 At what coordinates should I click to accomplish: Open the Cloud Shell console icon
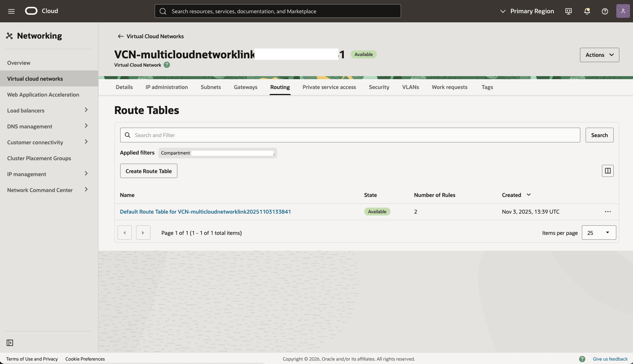(x=568, y=11)
